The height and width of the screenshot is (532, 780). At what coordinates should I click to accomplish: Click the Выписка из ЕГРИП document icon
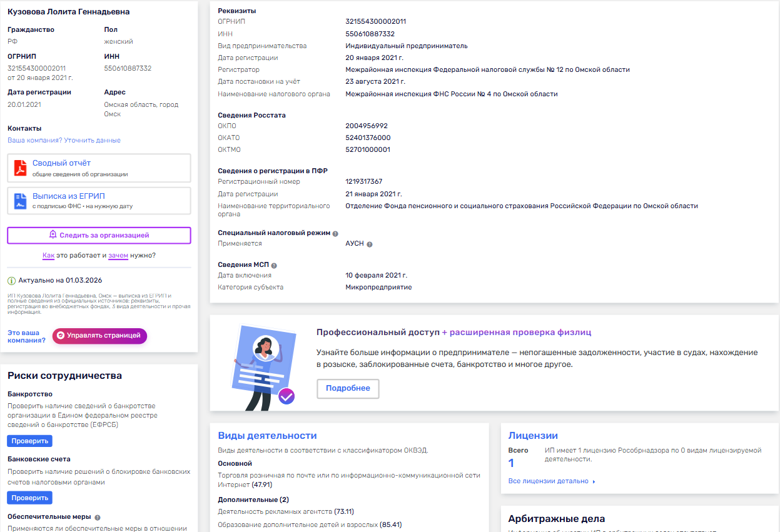pyautogui.click(x=19, y=201)
